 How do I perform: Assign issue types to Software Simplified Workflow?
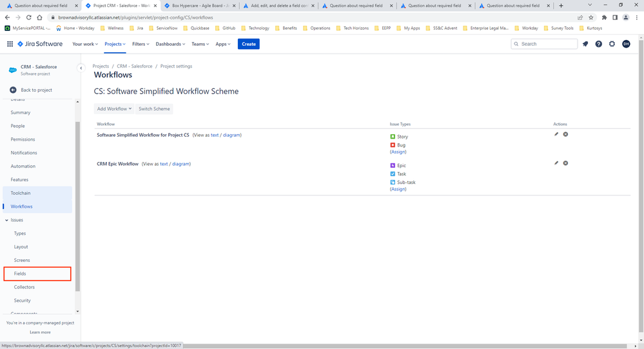click(398, 152)
